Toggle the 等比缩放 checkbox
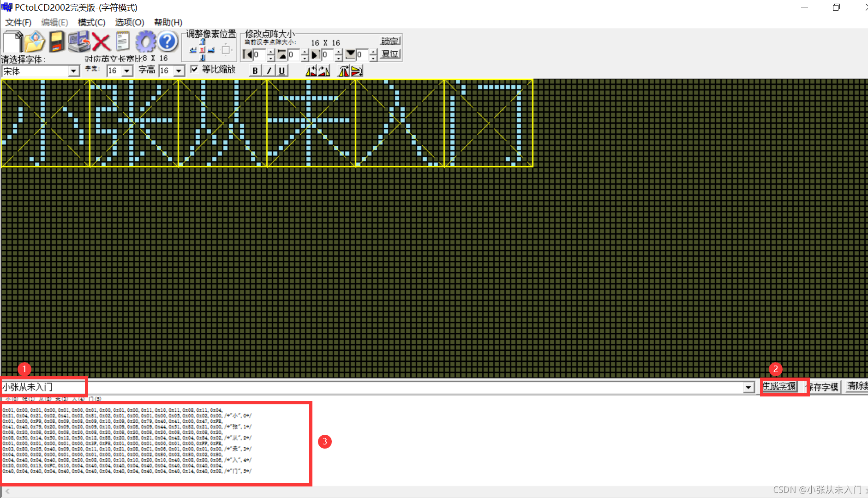 click(195, 69)
